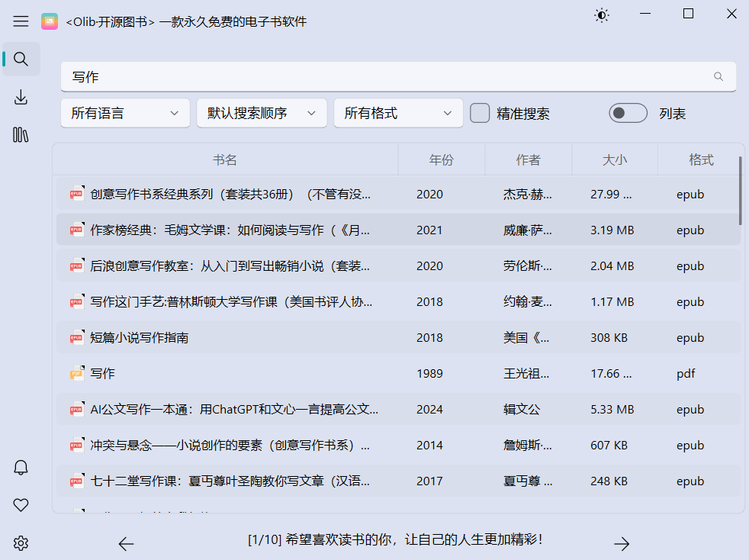Click epub icon of 作家榜经典 row

coord(77,230)
